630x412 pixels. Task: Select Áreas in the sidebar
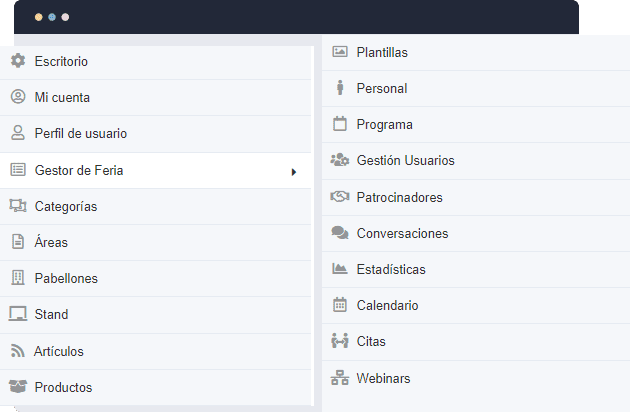[x=51, y=242]
